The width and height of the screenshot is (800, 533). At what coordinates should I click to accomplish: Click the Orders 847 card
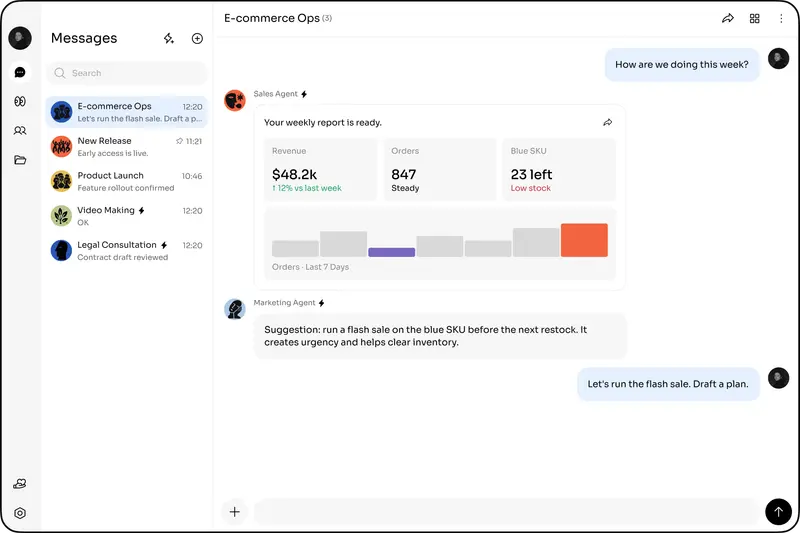(440, 169)
